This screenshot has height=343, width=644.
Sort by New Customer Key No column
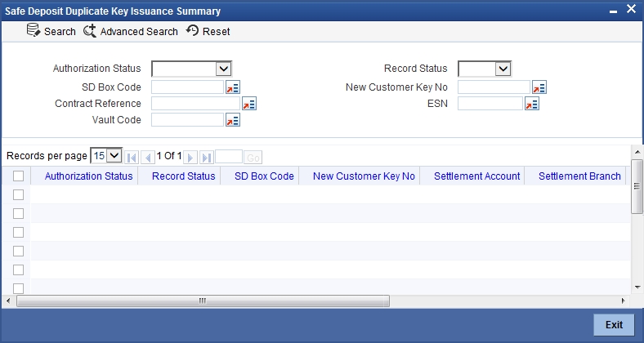tap(364, 176)
